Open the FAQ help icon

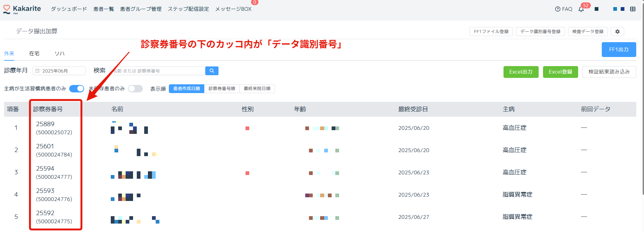coord(558,9)
